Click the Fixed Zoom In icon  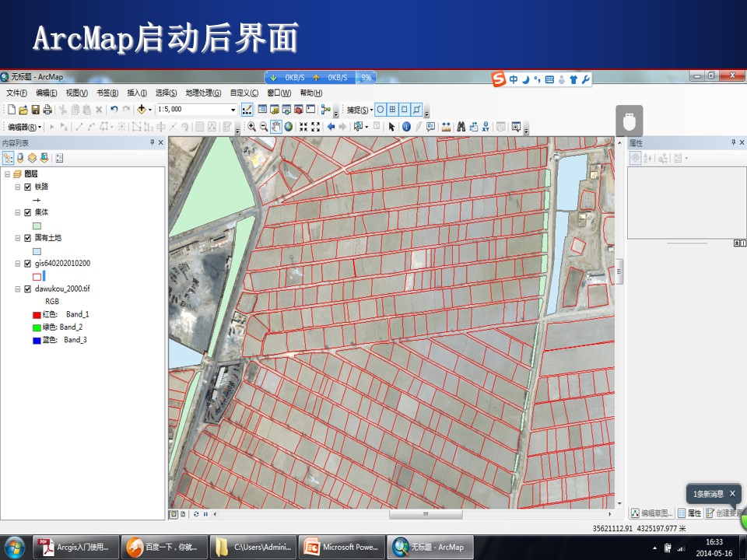point(303,127)
